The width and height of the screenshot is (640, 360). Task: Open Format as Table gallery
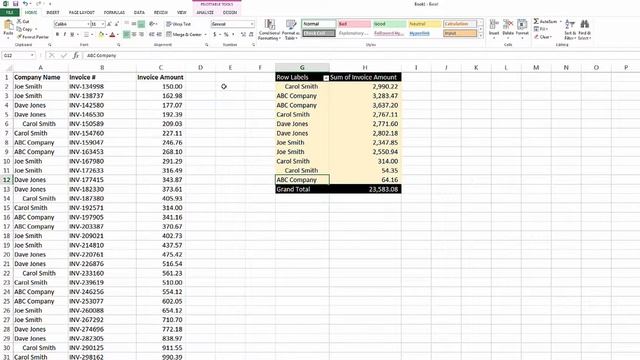[291, 29]
